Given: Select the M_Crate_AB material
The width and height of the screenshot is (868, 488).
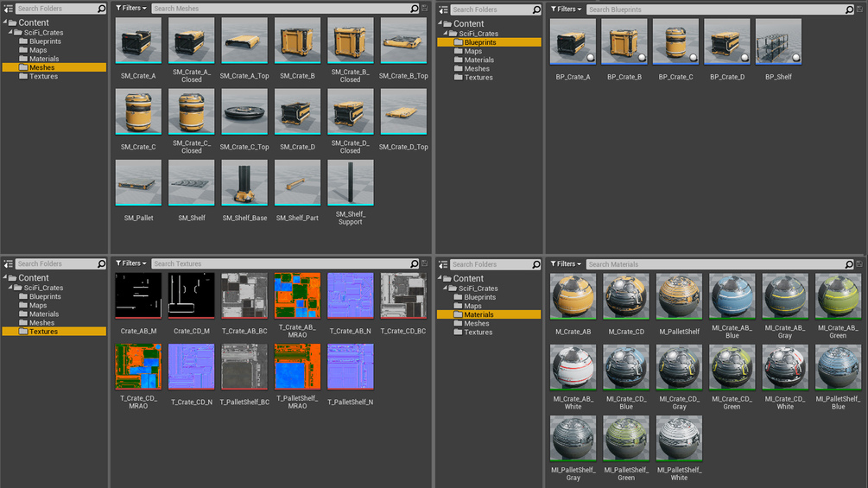Looking at the screenshot, I should click(573, 296).
